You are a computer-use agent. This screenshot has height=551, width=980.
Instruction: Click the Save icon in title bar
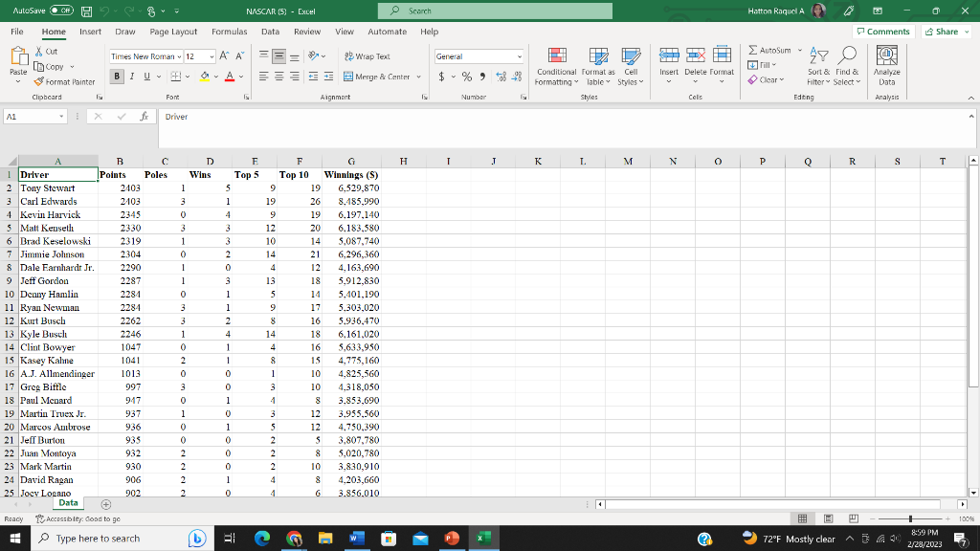coord(87,11)
